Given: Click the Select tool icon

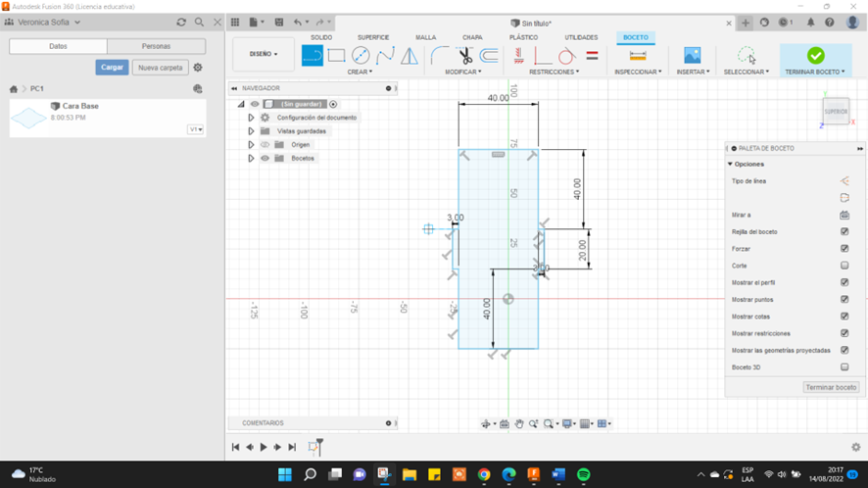Looking at the screenshot, I should coord(747,56).
